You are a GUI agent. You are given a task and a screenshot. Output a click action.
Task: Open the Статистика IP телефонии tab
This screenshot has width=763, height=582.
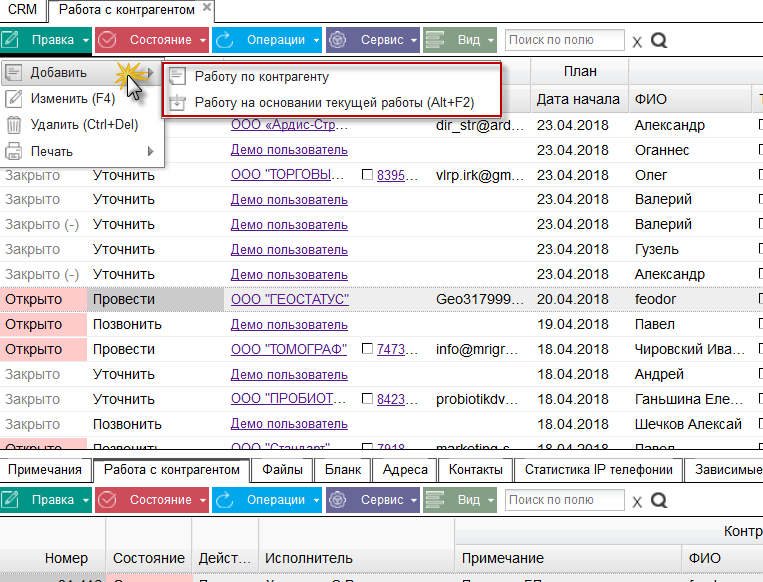tap(599, 470)
